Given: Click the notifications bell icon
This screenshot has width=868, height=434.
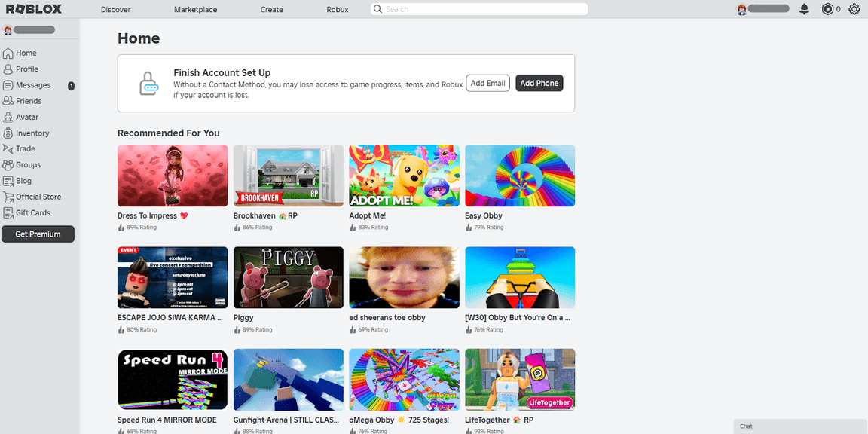Looking at the screenshot, I should [804, 9].
